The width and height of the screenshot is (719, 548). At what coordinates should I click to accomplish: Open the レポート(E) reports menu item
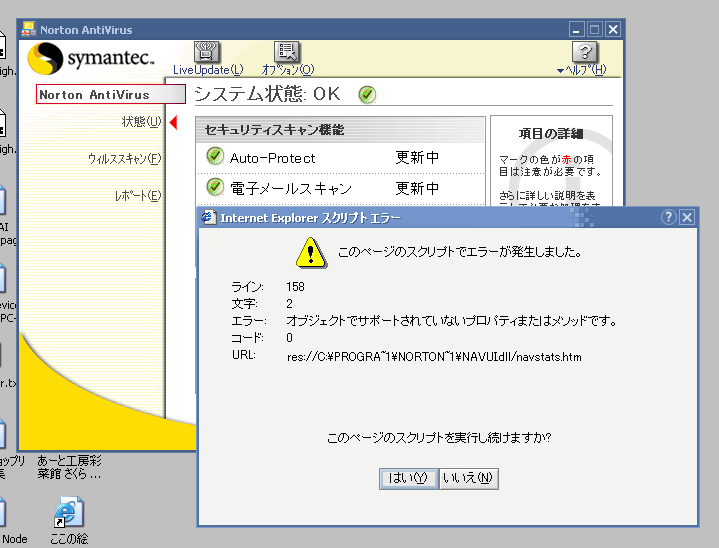click(138, 196)
